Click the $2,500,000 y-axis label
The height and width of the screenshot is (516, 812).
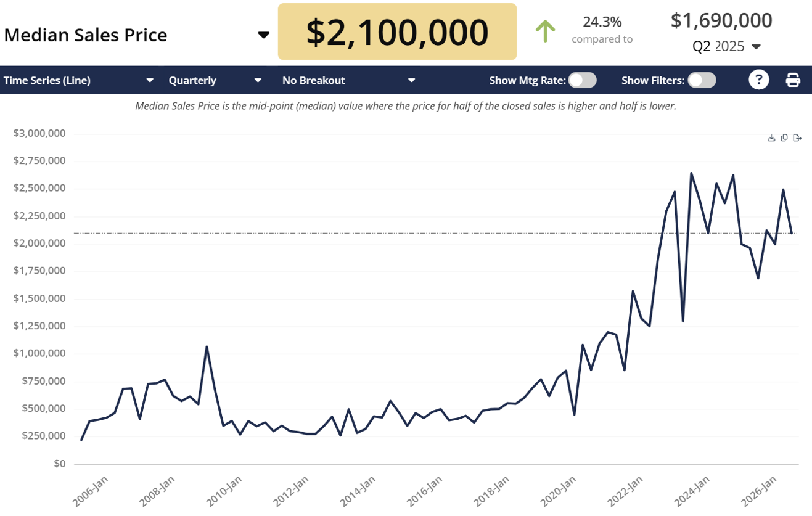pos(39,188)
